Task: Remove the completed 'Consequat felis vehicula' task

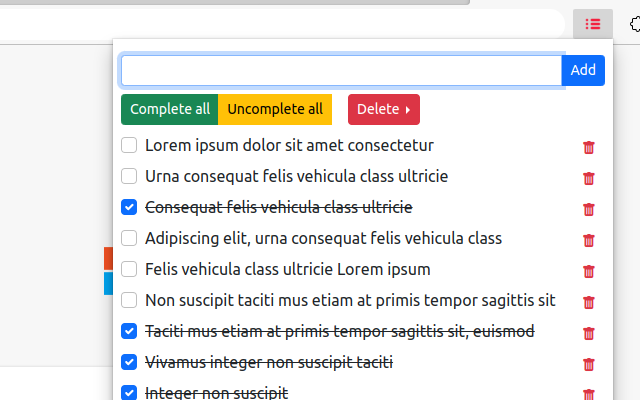Action: [589, 209]
